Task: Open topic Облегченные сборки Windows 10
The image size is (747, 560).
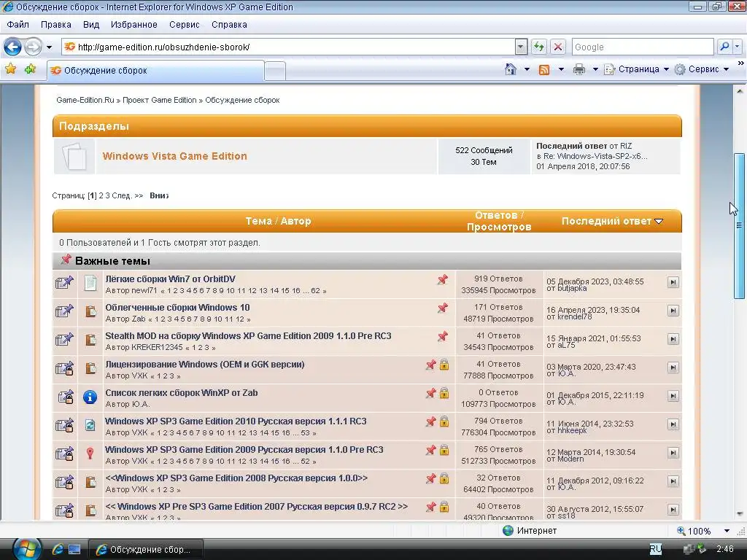Action: [178, 308]
